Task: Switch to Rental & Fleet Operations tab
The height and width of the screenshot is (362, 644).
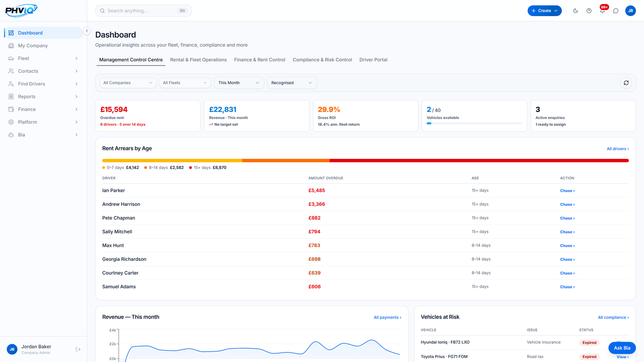Action: 198,60
